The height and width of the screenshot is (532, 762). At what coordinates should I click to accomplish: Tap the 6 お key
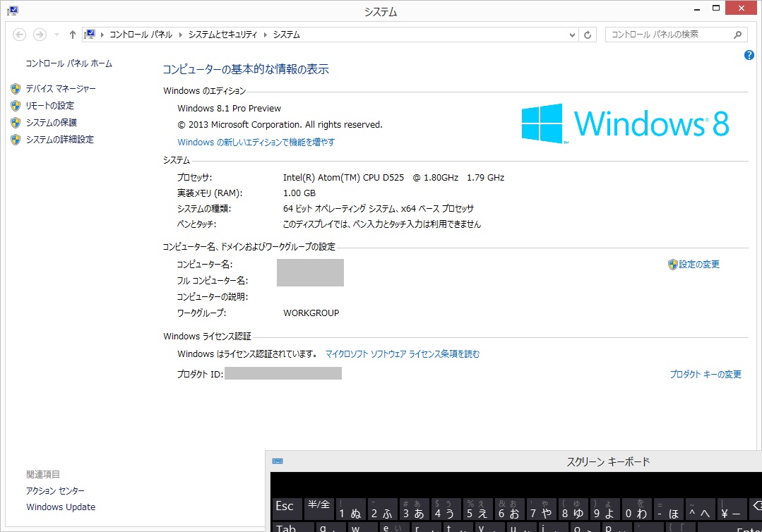point(509,509)
